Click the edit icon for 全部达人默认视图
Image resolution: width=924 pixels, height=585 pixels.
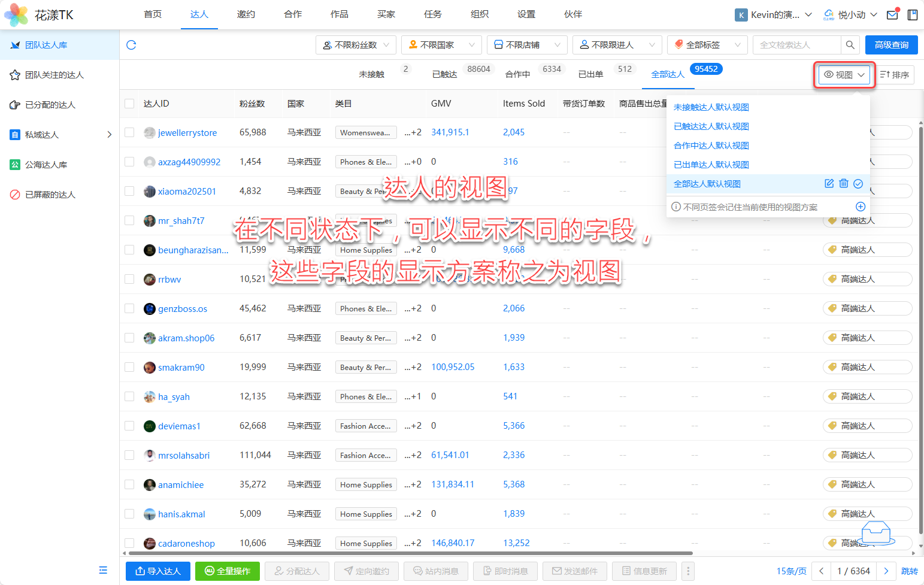tap(829, 184)
